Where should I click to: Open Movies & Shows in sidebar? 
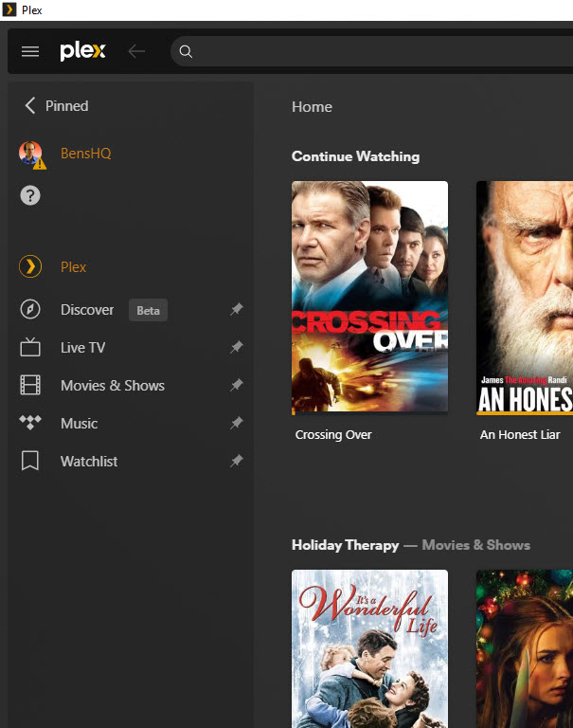tap(113, 386)
